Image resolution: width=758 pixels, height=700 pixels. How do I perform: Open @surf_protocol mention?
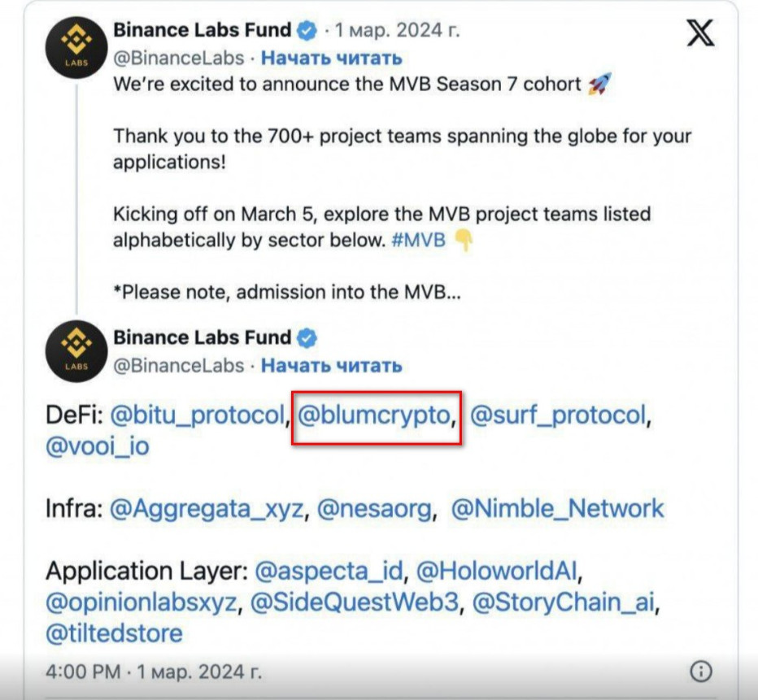(x=558, y=415)
